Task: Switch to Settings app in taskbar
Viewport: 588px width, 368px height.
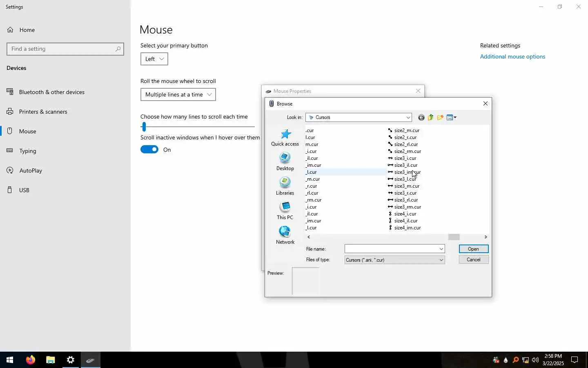Action: tap(71, 360)
